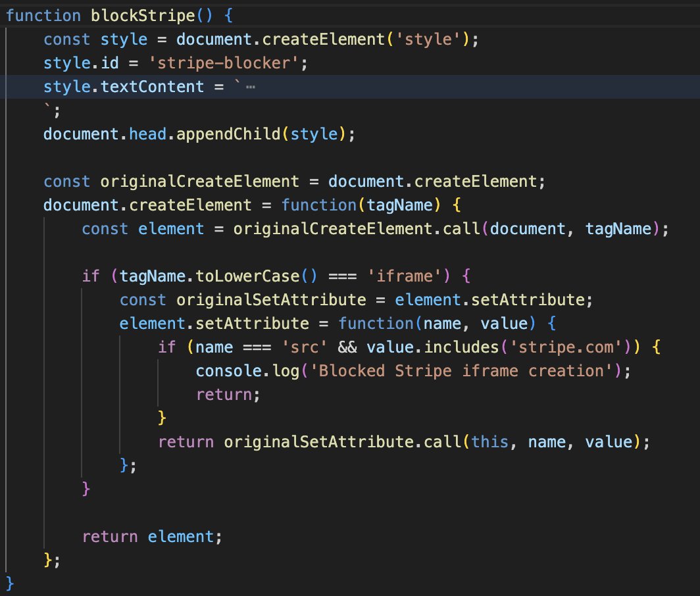Click 'Blocked Stripe iframe creation' log message
The height and width of the screenshot is (596, 700).
pyautogui.click(x=461, y=370)
